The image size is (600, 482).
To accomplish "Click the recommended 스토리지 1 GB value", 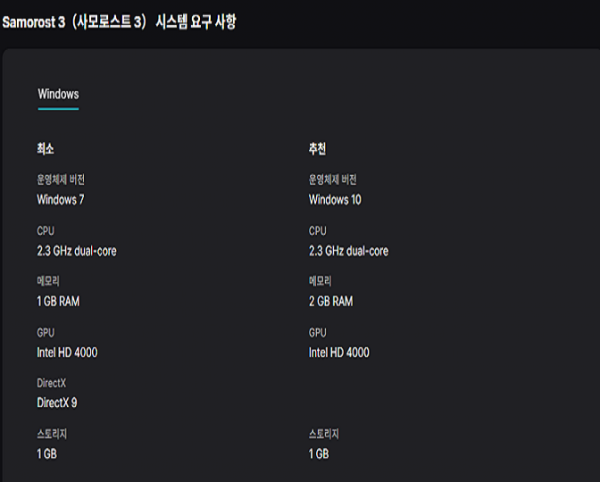I will 319,453.
